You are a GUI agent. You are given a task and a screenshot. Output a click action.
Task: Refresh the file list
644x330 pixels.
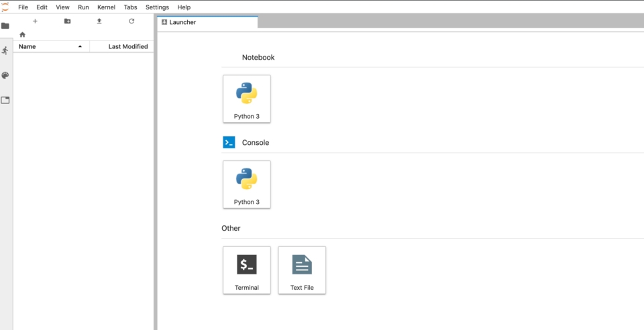[131, 21]
